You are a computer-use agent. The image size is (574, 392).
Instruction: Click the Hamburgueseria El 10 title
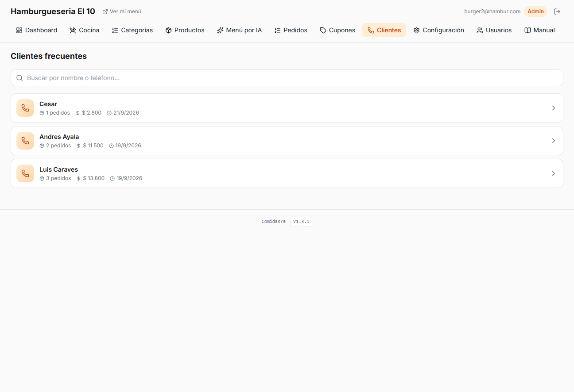point(53,12)
